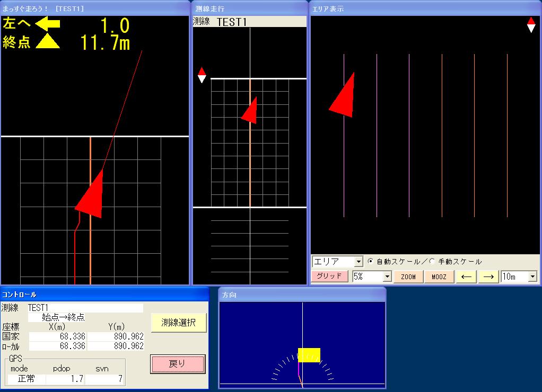This screenshot has height=392, width=542.
Task: Click the ローカル Y coordinate field
Action: click(116, 346)
